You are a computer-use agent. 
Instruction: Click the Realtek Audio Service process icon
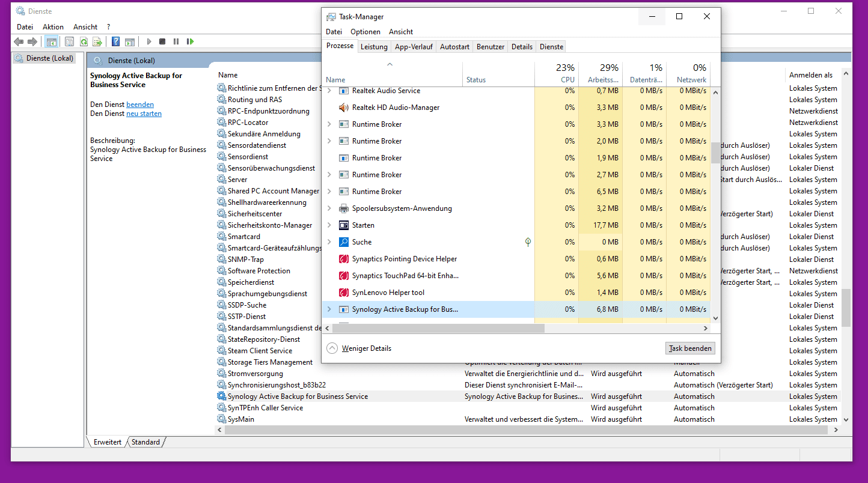[x=344, y=91]
